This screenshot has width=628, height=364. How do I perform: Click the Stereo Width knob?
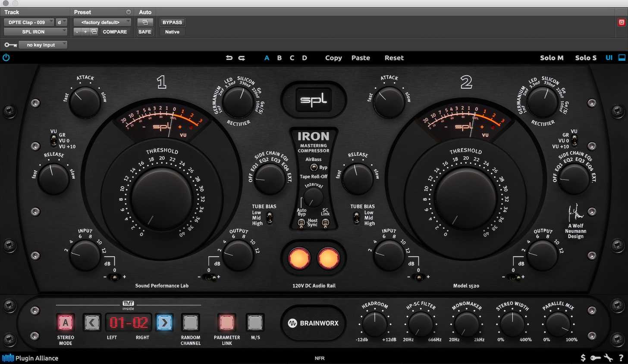[x=512, y=325]
